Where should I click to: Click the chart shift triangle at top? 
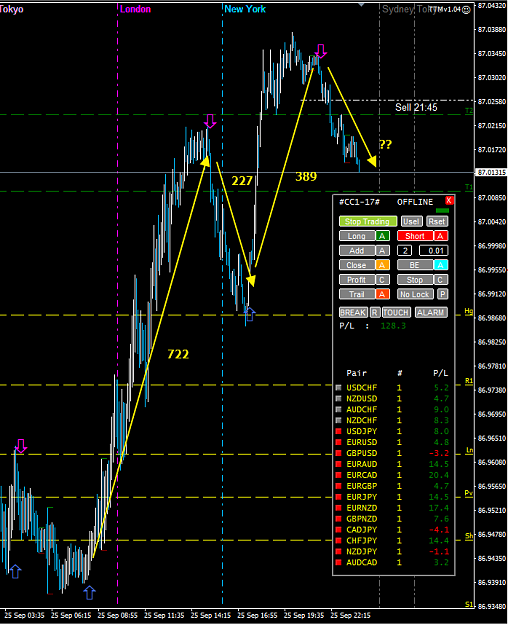click(x=361, y=5)
